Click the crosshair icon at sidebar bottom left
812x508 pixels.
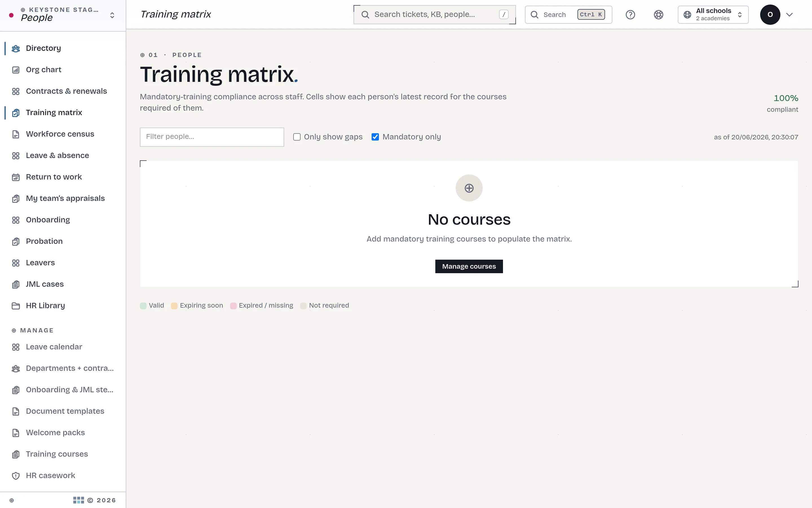point(12,500)
